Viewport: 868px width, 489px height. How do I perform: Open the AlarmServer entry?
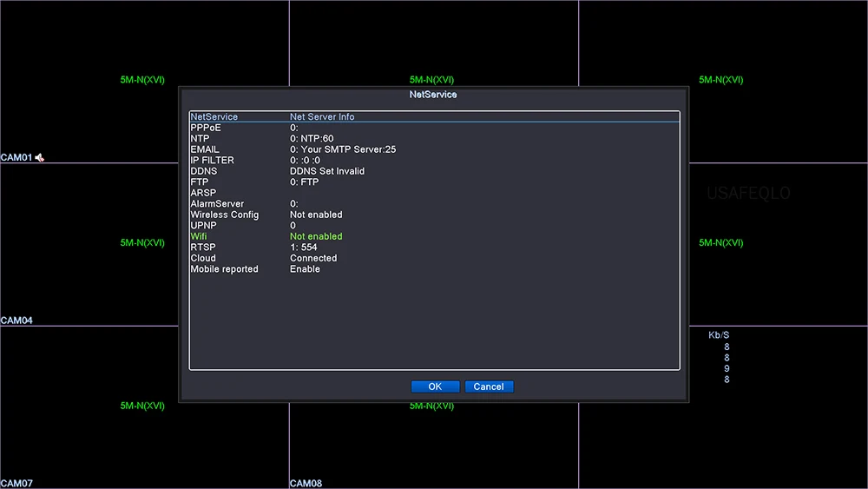point(434,204)
